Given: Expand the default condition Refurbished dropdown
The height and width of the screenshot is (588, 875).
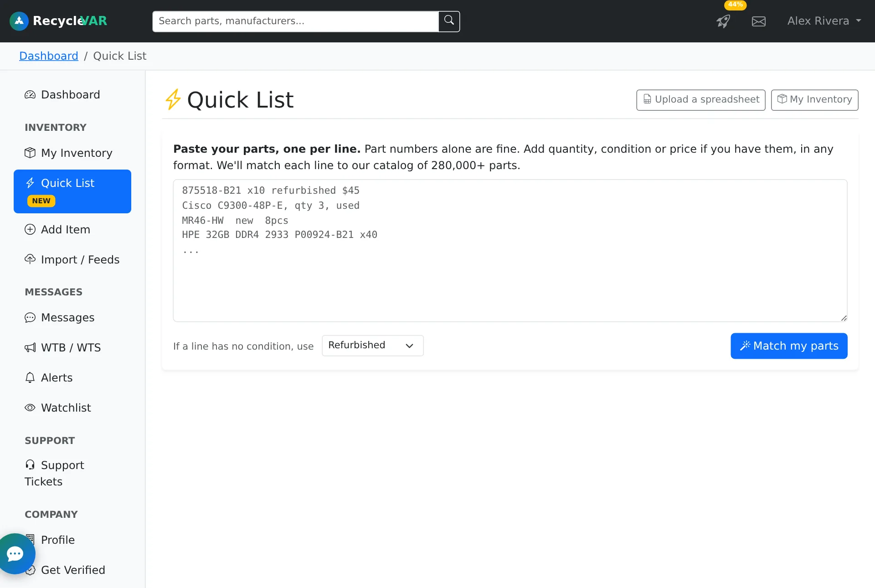Looking at the screenshot, I should (372, 346).
